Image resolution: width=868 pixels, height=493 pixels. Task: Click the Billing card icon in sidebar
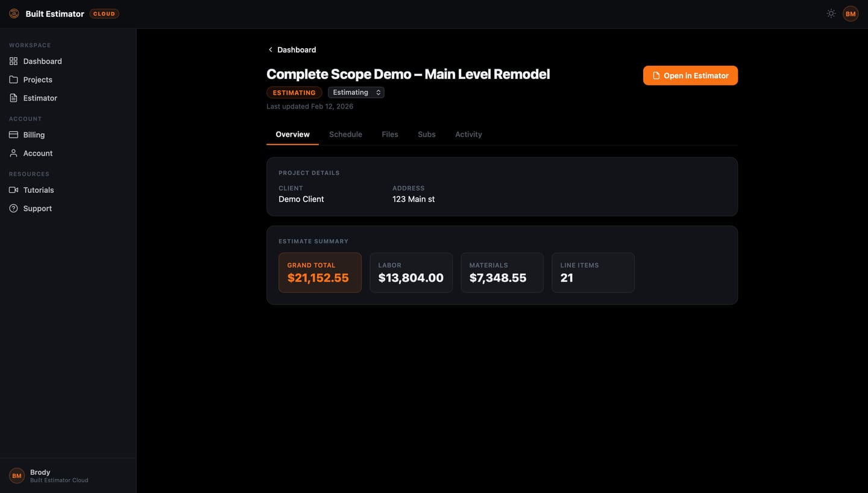[x=13, y=135]
